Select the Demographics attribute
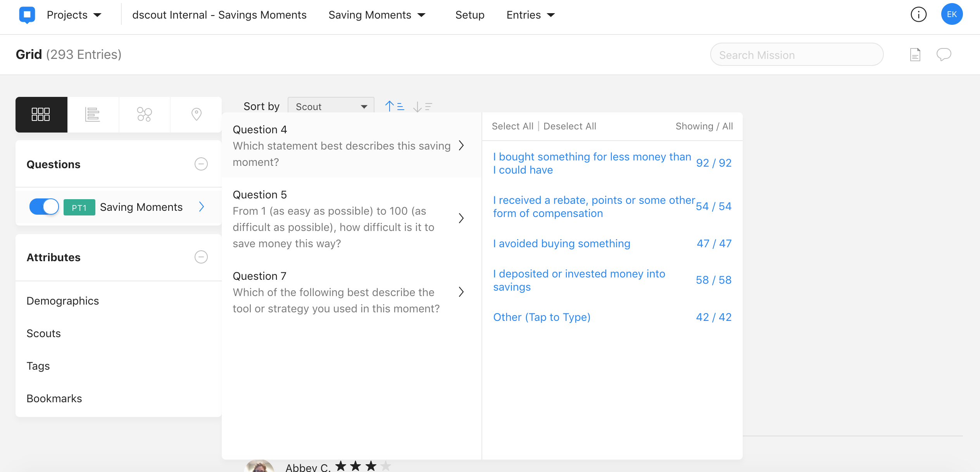 pos(62,301)
